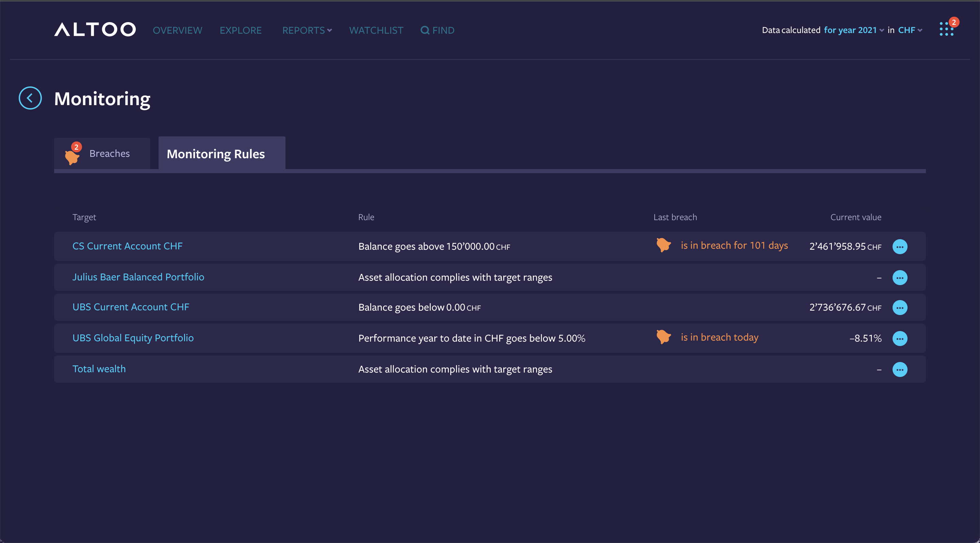Open WATCHLIST in navigation
Image resolution: width=980 pixels, height=543 pixels.
[x=376, y=30]
